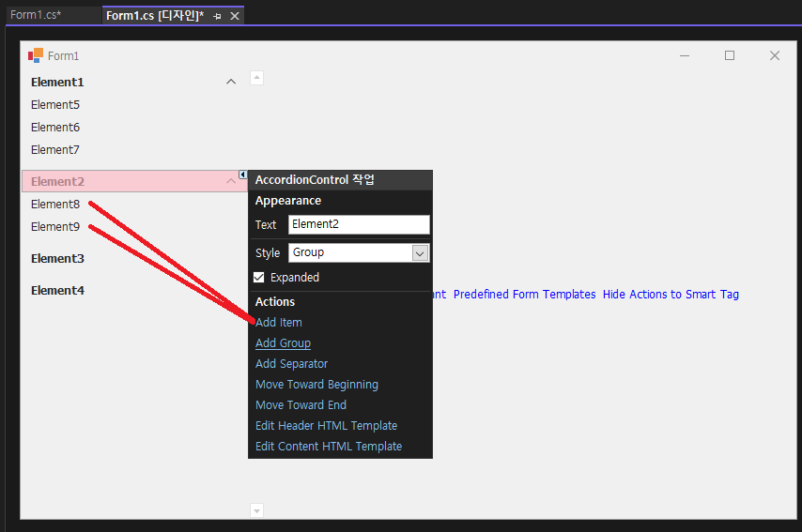Collapse the Element2 group chevron

(x=231, y=181)
